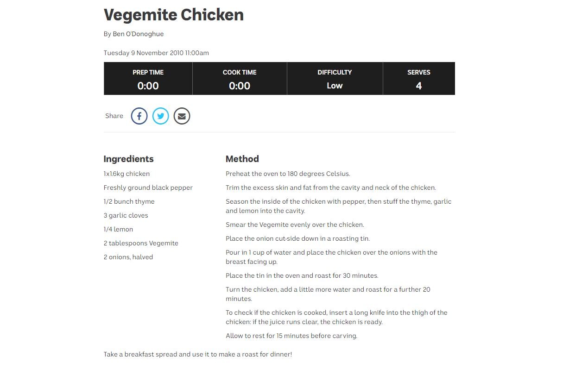The width and height of the screenshot is (588, 369).
Task: Click the Ingredients heading
Action: [x=128, y=159]
